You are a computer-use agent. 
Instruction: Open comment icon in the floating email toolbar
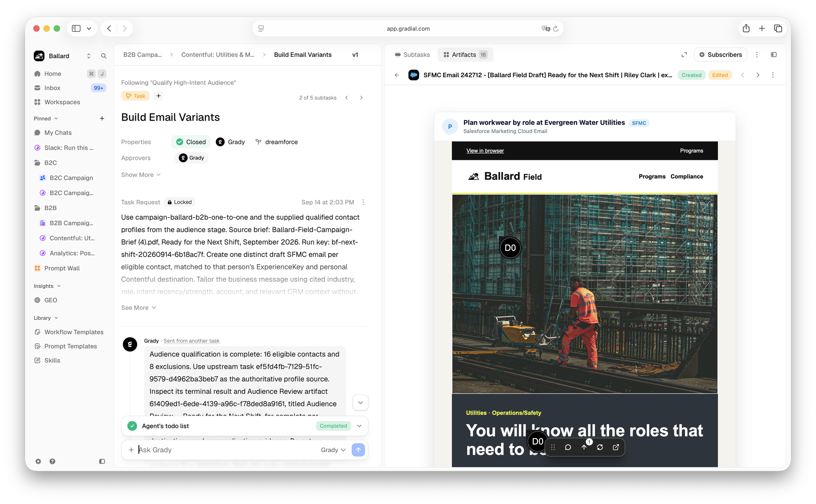tap(568, 447)
